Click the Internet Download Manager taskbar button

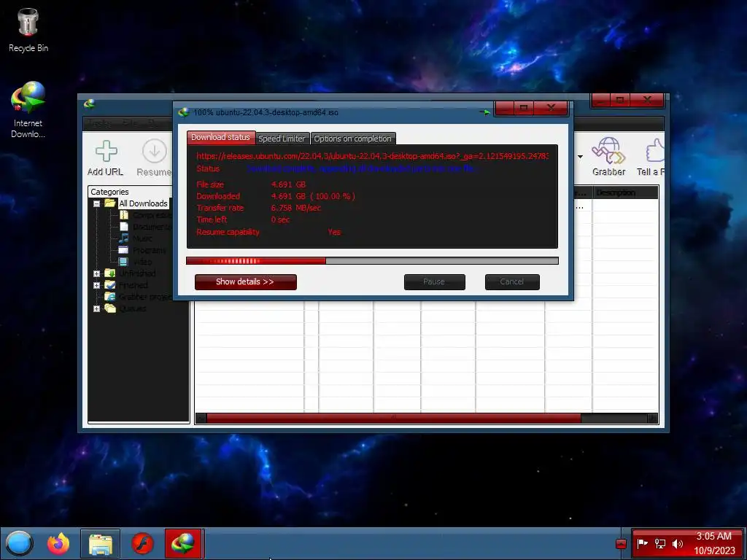click(183, 543)
